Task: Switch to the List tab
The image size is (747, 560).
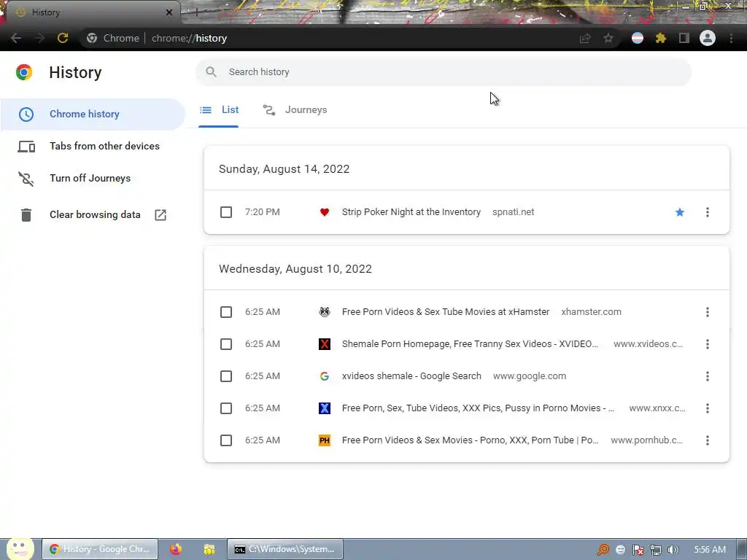Action: click(x=219, y=110)
